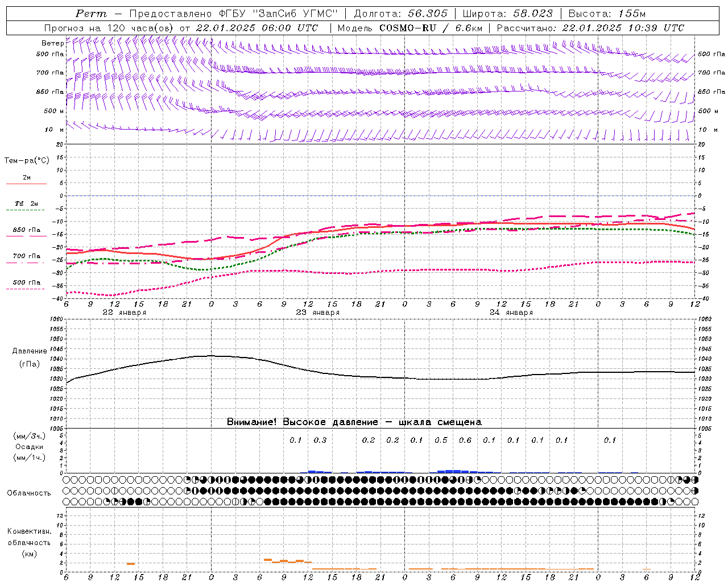Click the model name COSMO-RU / 6.6км

(431, 28)
